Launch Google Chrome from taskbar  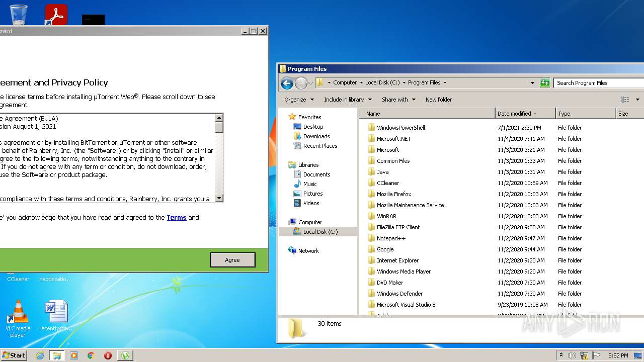pyautogui.click(x=91, y=355)
